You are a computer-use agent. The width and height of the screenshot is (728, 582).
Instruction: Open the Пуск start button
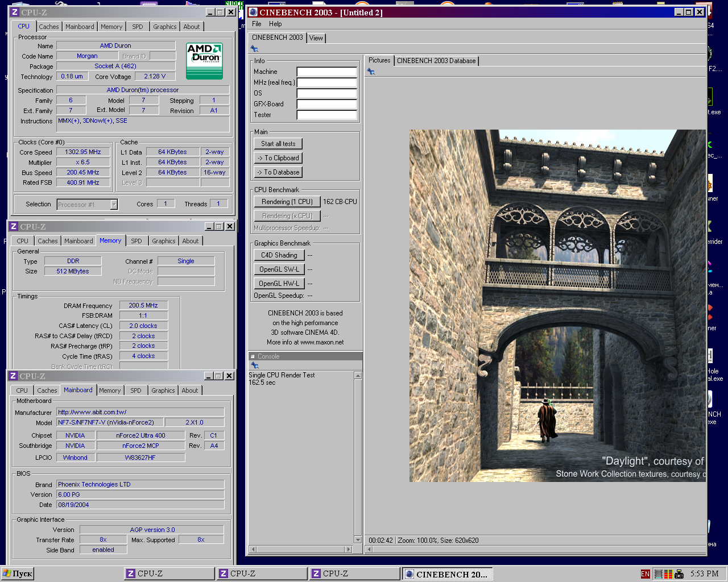(18, 574)
